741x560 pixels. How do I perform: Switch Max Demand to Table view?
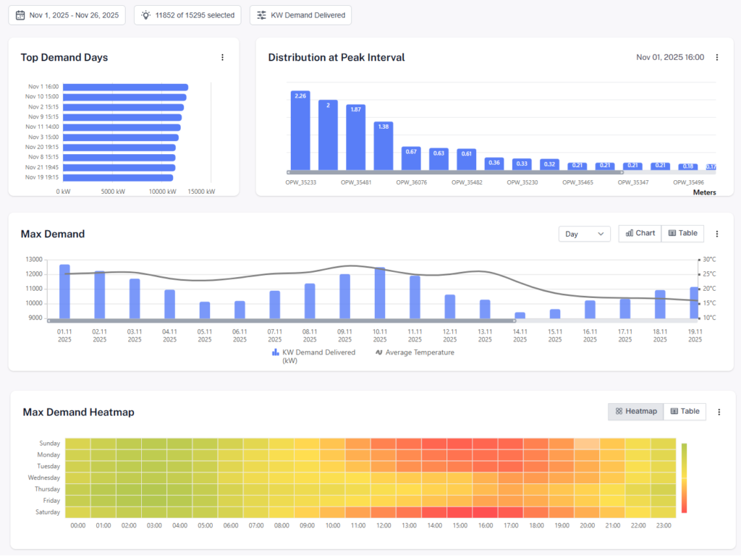[x=682, y=234]
